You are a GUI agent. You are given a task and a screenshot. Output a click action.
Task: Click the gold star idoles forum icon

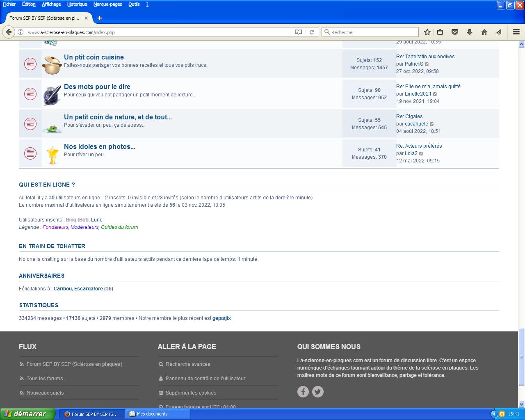click(x=52, y=155)
